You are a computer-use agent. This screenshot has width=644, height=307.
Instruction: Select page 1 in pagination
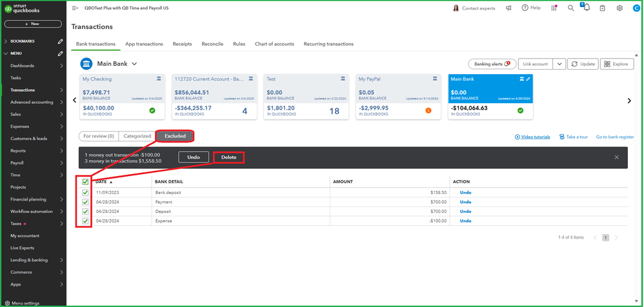(x=605, y=237)
